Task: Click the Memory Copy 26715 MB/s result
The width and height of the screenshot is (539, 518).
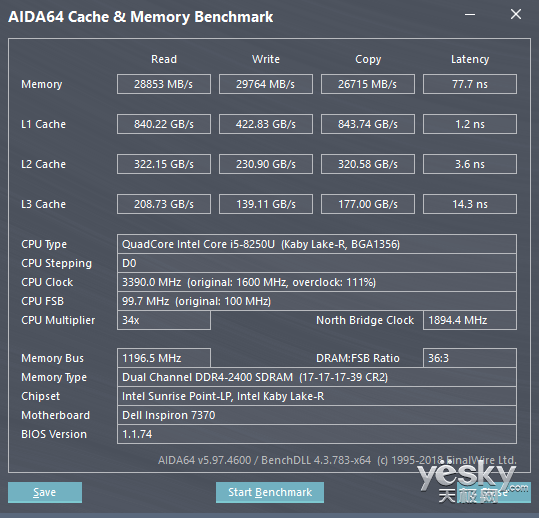Action: (368, 84)
